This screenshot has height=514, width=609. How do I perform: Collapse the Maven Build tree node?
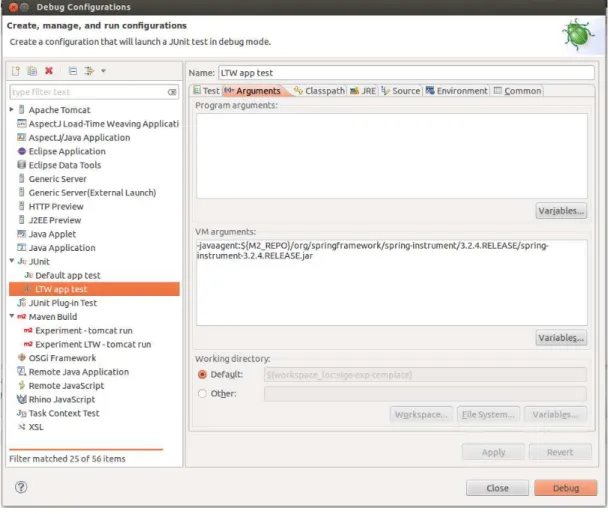12,316
